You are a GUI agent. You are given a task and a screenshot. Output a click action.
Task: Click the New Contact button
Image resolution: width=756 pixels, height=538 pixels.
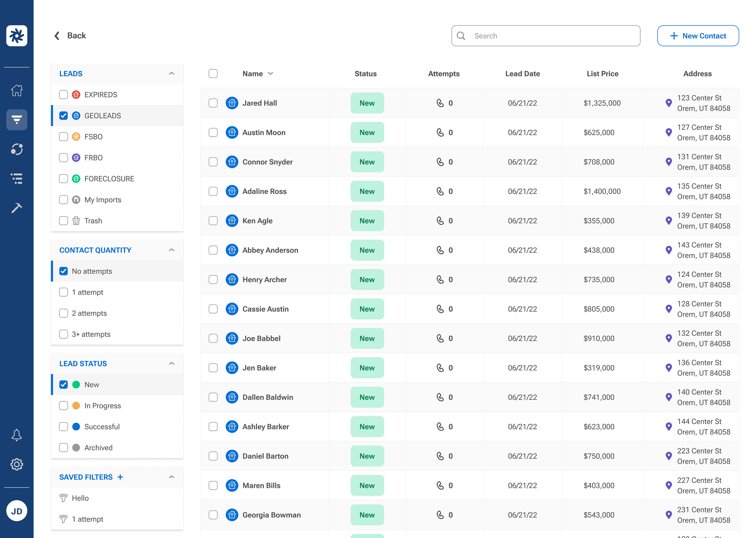pyautogui.click(x=698, y=36)
